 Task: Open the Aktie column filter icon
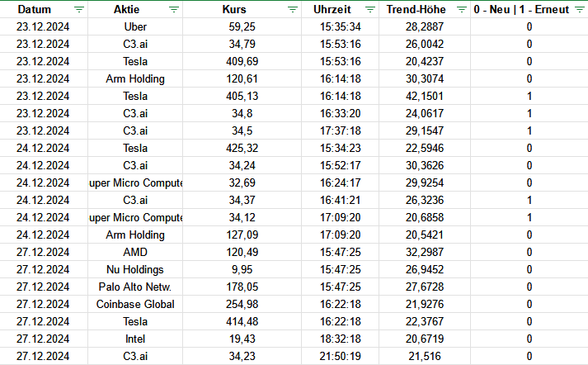pos(173,9)
